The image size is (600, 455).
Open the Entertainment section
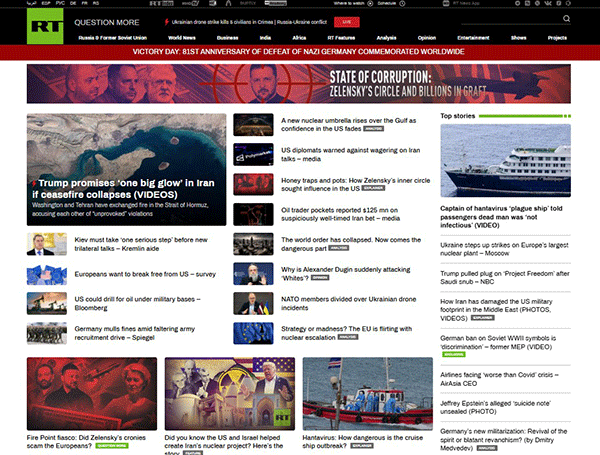click(x=473, y=38)
